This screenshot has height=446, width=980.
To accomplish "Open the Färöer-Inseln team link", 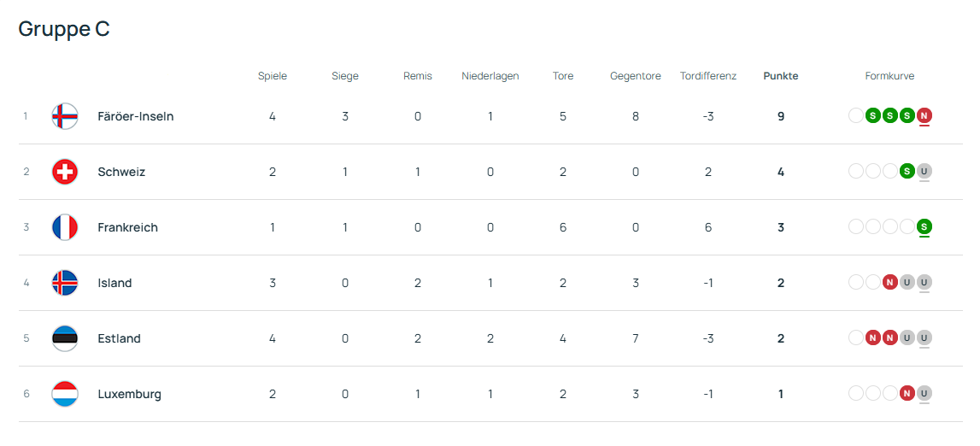I will pos(135,116).
